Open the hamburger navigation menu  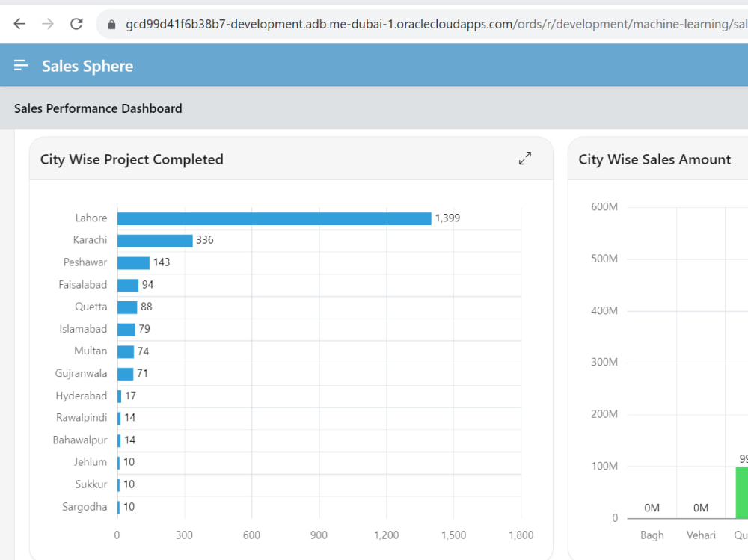21,65
